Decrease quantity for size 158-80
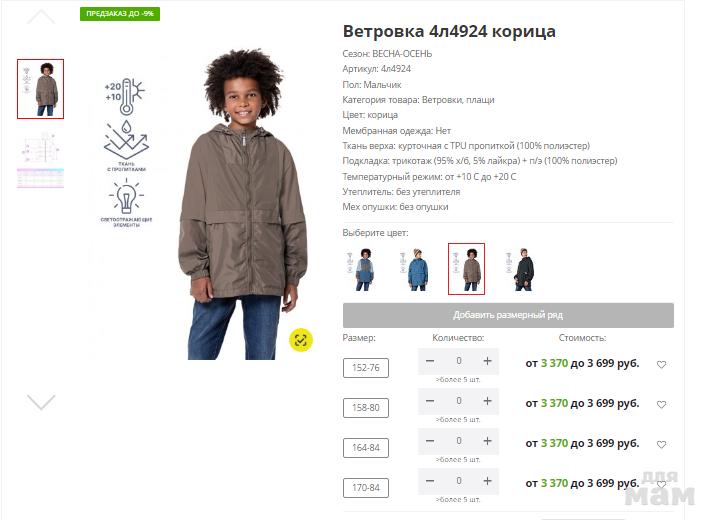Image resolution: width=710 pixels, height=520 pixels. [x=430, y=401]
